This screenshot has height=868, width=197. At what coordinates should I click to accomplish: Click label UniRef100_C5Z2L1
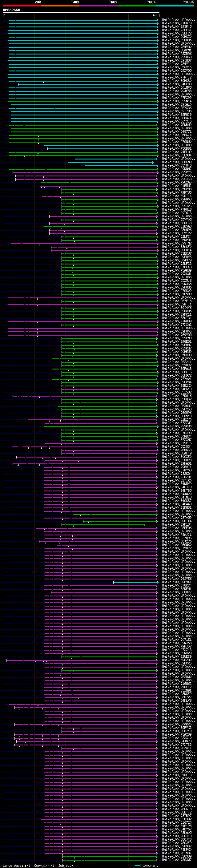point(177,362)
